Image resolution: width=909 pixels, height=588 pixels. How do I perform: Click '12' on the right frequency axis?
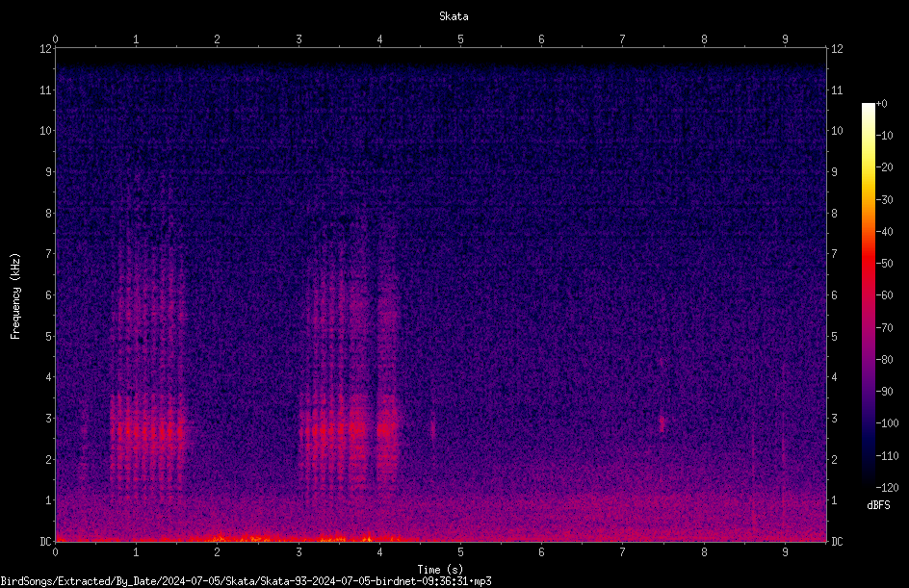point(837,49)
